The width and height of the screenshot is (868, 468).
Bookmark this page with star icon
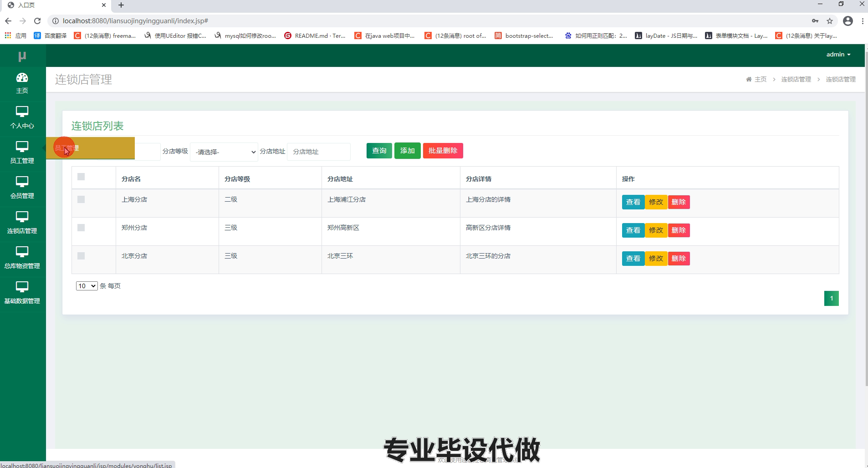point(830,21)
